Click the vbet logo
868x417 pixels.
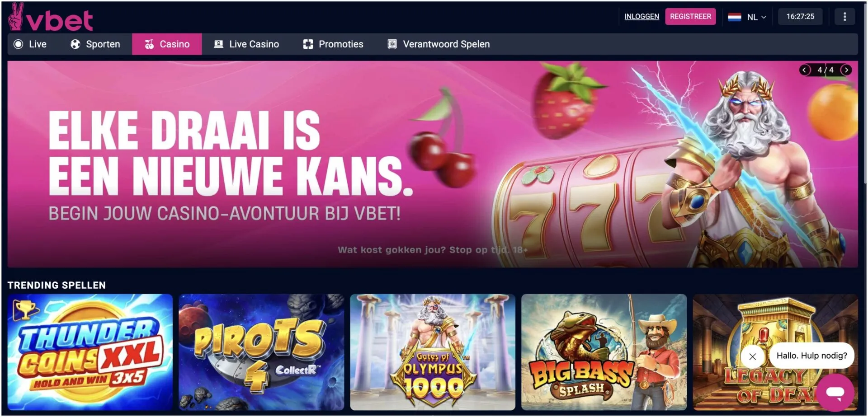click(x=50, y=17)
